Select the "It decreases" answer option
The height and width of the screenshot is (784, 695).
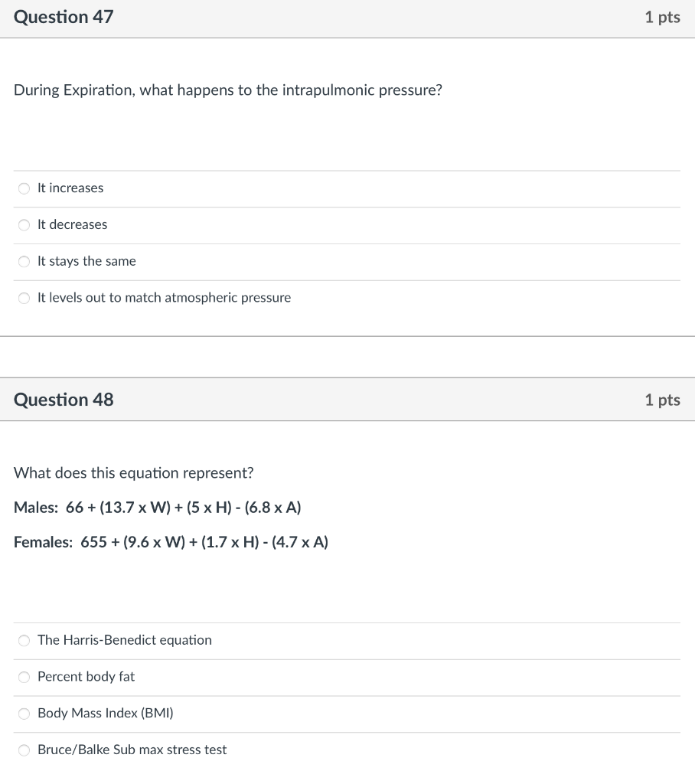click(x=24, y=225)
